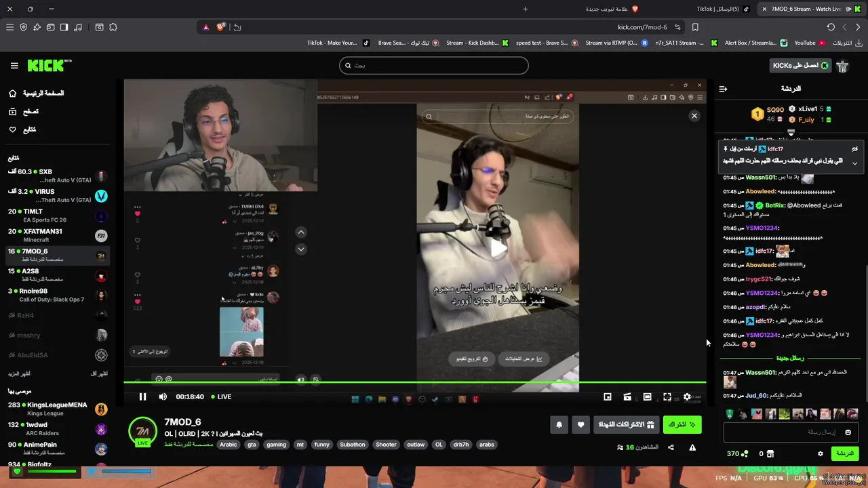The width and height of the screenshot is (868, 488).
Task: Toggle the browser sidebar panel icon
Action: pos(64,27)
